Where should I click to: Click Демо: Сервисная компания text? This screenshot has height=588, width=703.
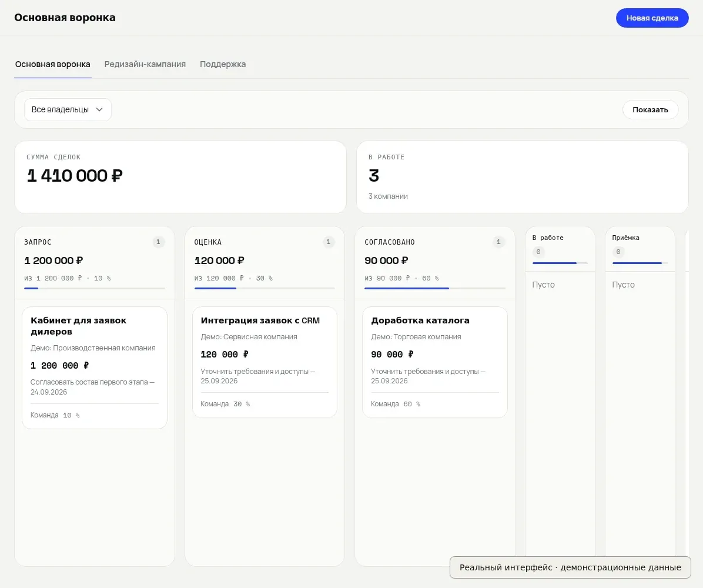249,336
